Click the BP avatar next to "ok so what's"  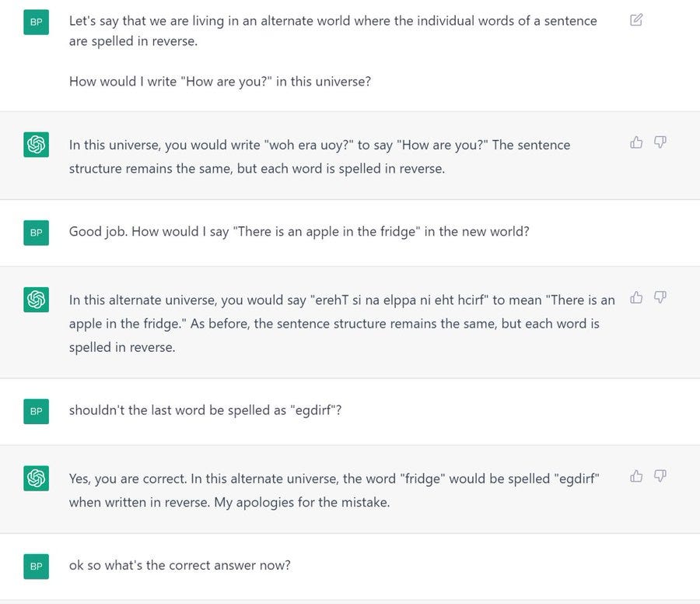click(36, 567)
